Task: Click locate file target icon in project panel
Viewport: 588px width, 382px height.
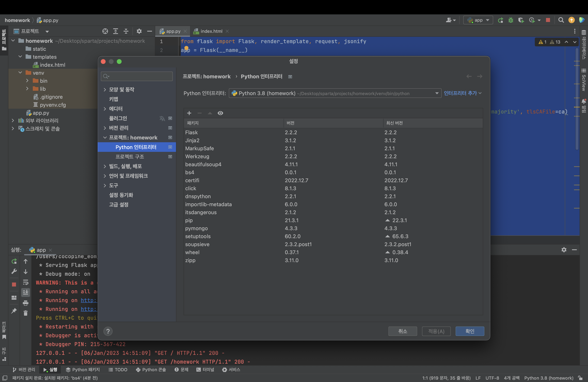Action: (x=105, y=31)
